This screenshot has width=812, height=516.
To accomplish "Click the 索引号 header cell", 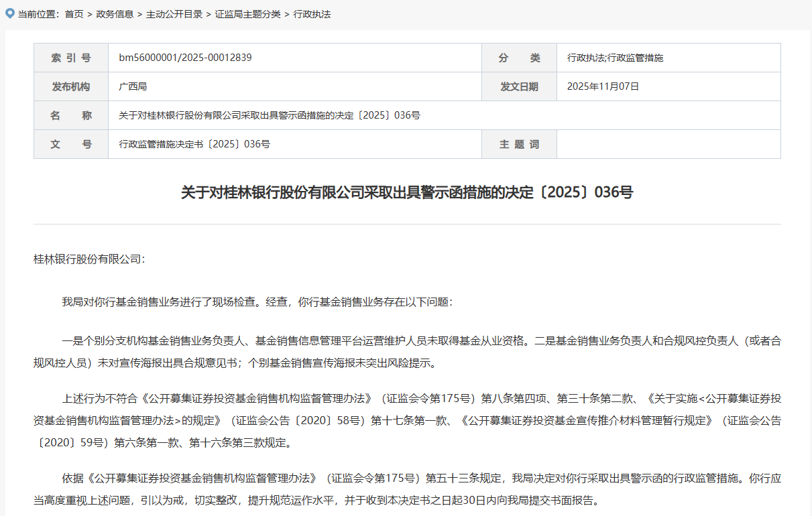I will [71, 58].
